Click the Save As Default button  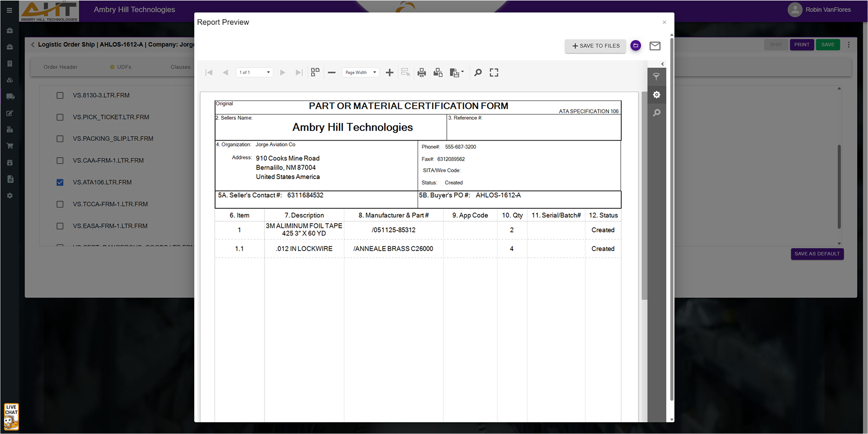click(816, 254)
